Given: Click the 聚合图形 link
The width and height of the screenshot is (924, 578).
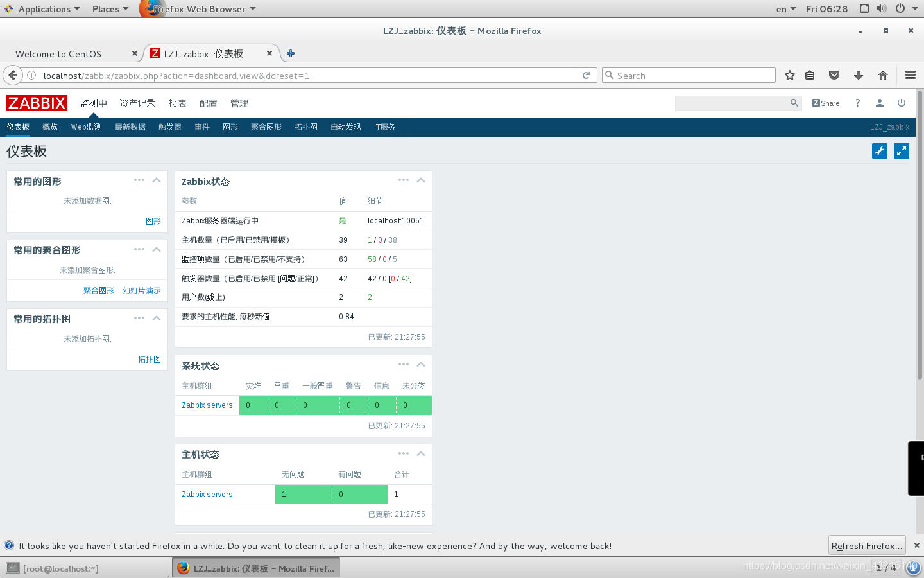Looking at the screenshot, I should pos(99,291).
